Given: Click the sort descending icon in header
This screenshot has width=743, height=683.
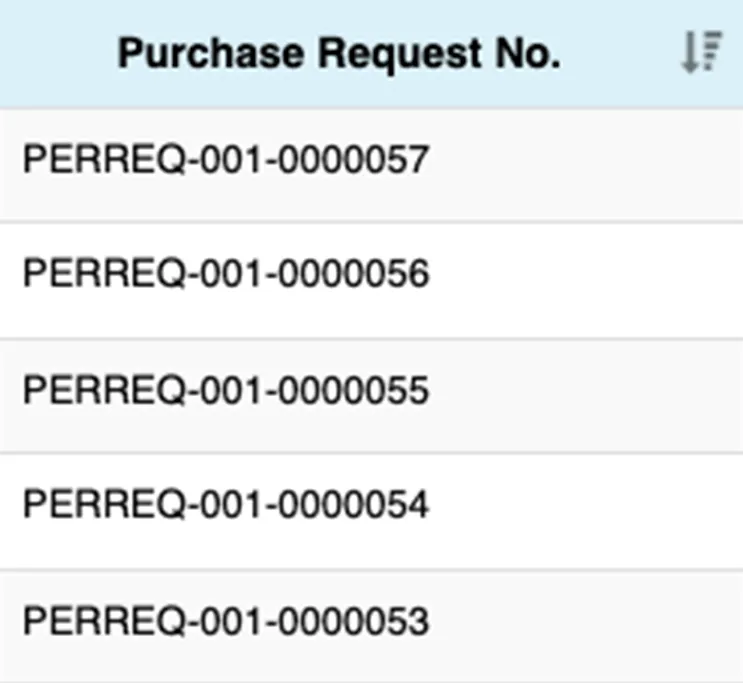Looking at the screenshot, I should tap(700, 53).
